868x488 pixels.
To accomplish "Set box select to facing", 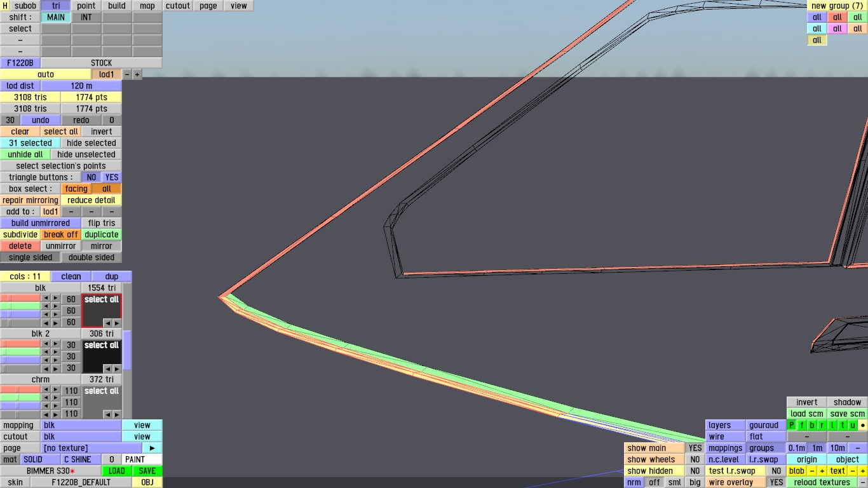I will pos(76,189).
